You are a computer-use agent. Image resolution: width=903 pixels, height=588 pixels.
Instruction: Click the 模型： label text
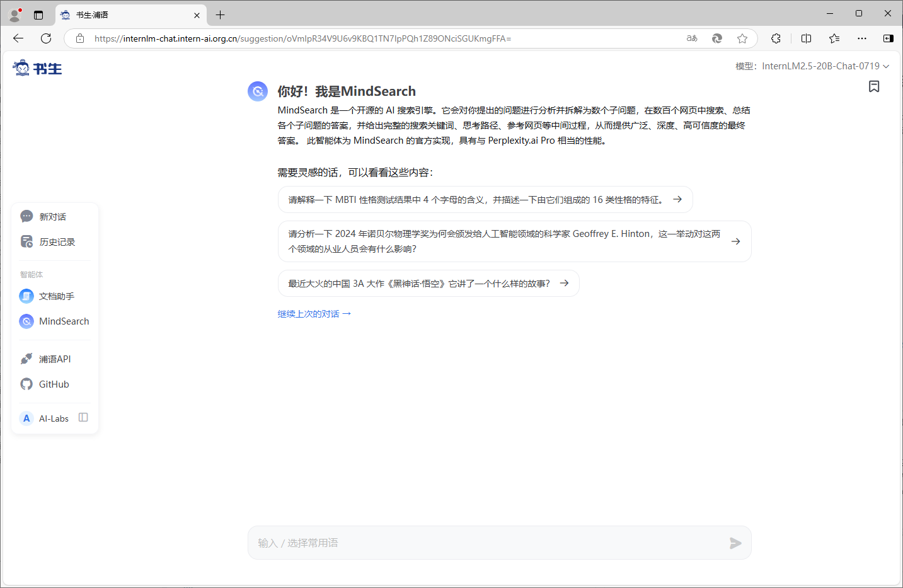point(746,66)
